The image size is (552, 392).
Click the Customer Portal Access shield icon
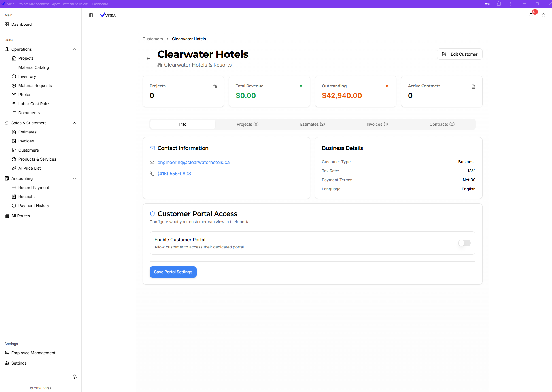tap(152, 214)
